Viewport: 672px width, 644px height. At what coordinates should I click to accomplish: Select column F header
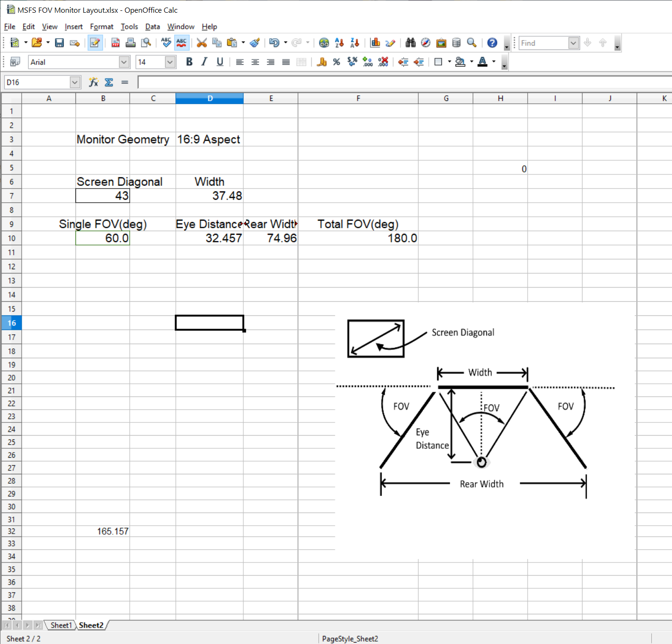click(x=358, y=99)
